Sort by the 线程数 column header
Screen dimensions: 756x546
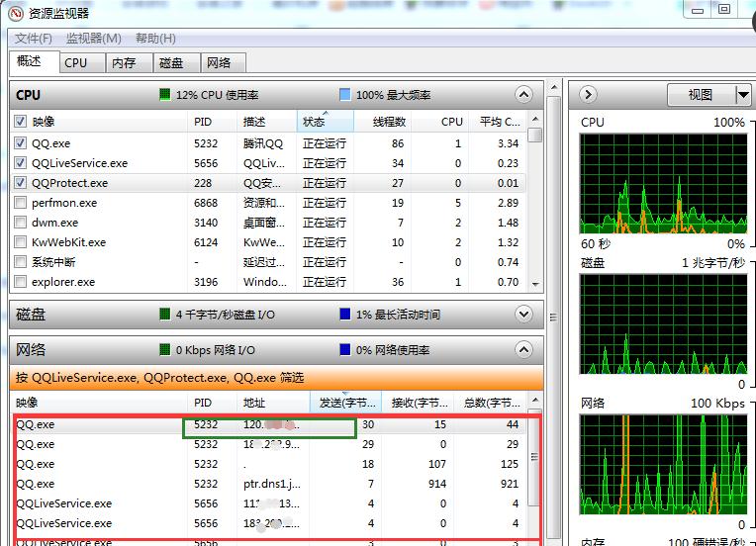click(388, 122)
